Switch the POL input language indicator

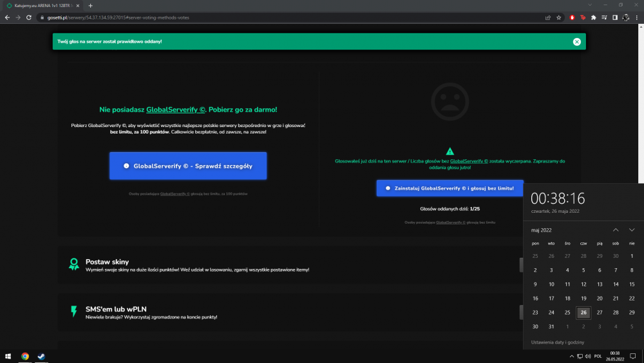click(598, 356)
